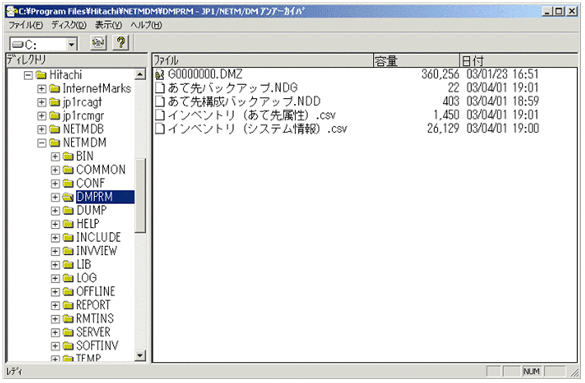Screen dimensions: 585x383
Task: Select the DUMP folder icon
Action: coord(68,211)
